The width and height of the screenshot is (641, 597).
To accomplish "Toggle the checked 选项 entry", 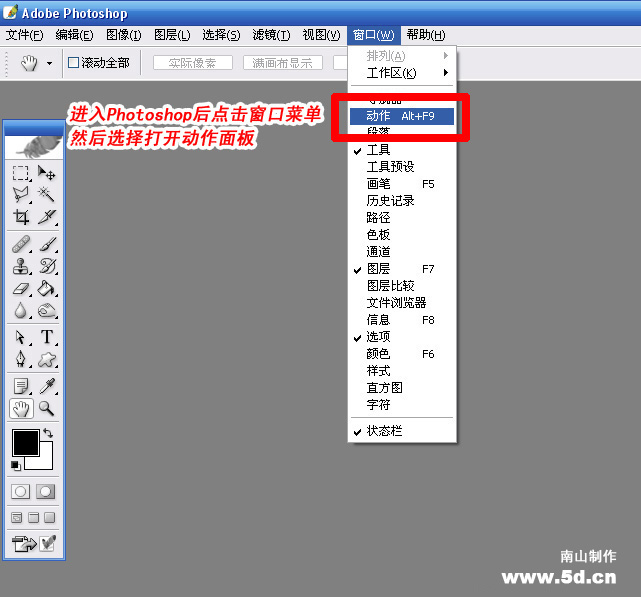I will (x=402, y=337).
